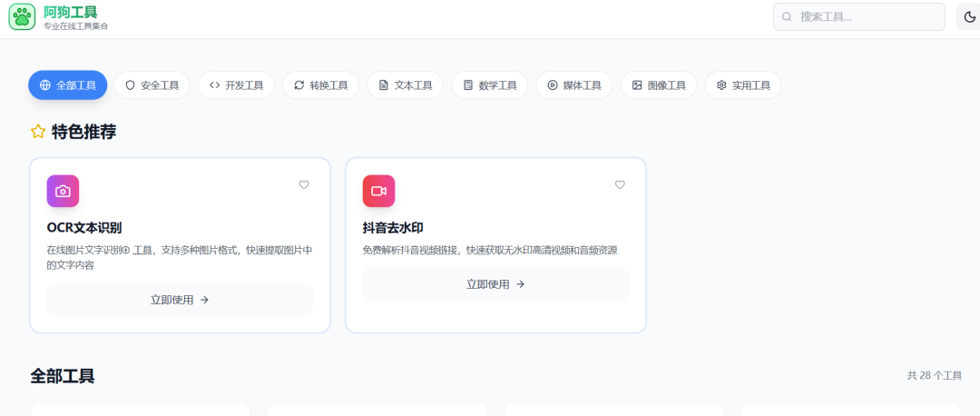Click the 阿狗工具 site name
Screen dimensions: 980x416
[x=71, y=12]
